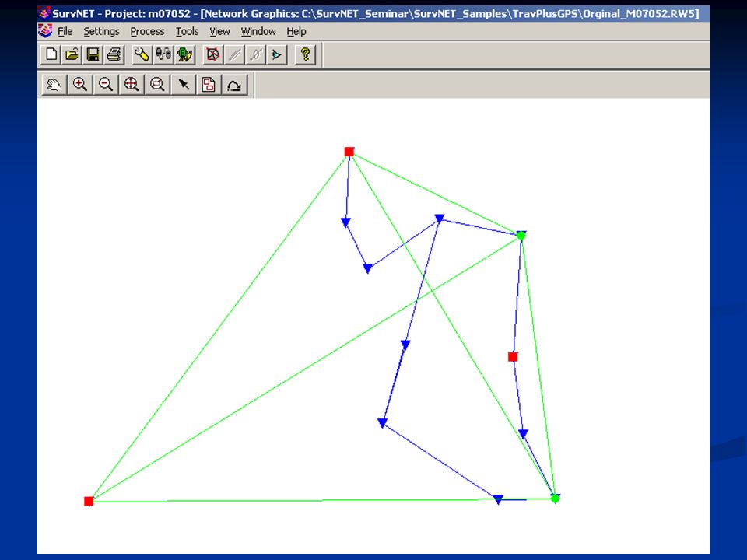This screenshot has height=560, width=747.
Task: Open a project with the yellow folder icon
Action: (72, 54)
